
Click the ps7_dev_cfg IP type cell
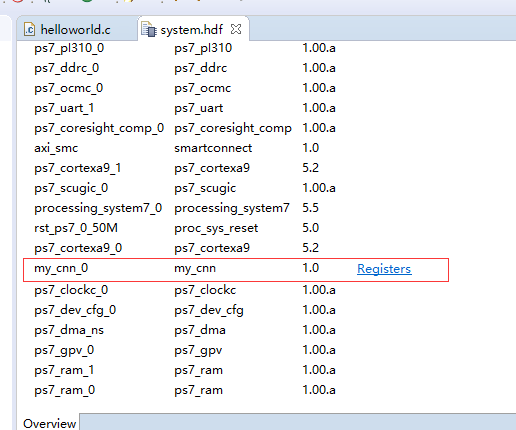click(209, 310)
